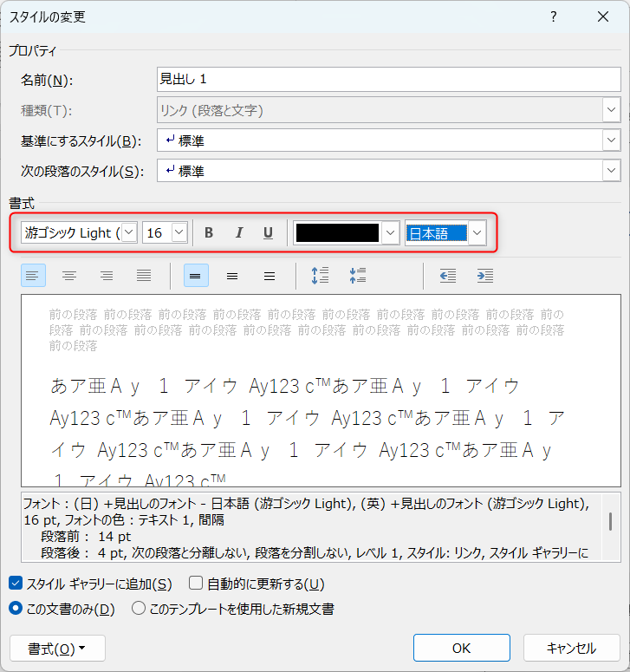630x672 pixels.
Task: Open the 書式 menu button
Action: pos(57,649)
